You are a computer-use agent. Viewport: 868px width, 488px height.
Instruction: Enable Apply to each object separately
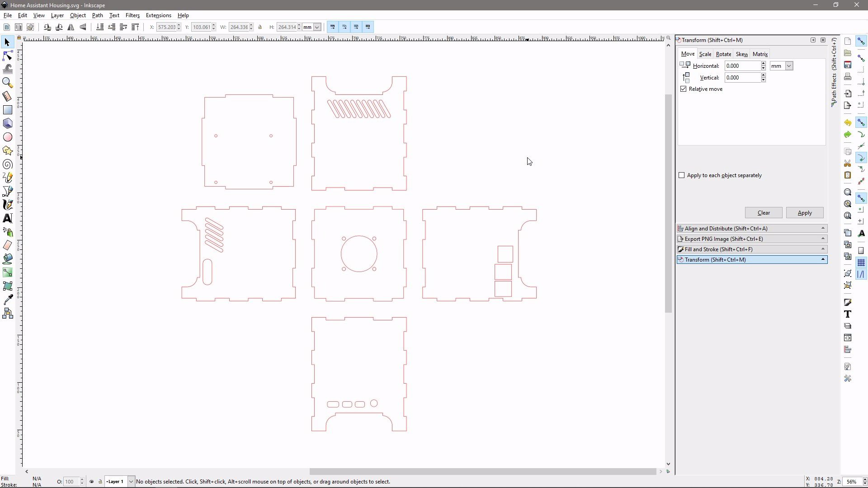point(682,175)
